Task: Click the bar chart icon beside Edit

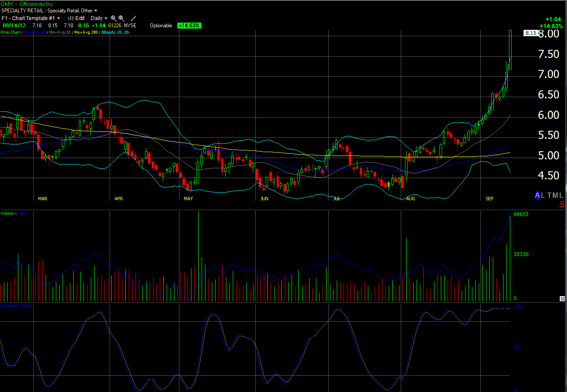Action: click(71, 18)
